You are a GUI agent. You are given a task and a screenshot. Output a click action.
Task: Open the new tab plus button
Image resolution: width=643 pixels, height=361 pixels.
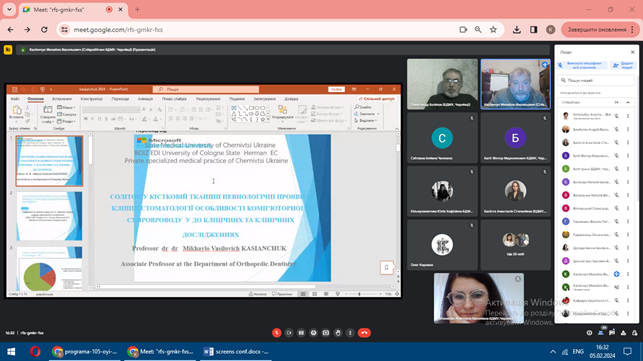137,9
